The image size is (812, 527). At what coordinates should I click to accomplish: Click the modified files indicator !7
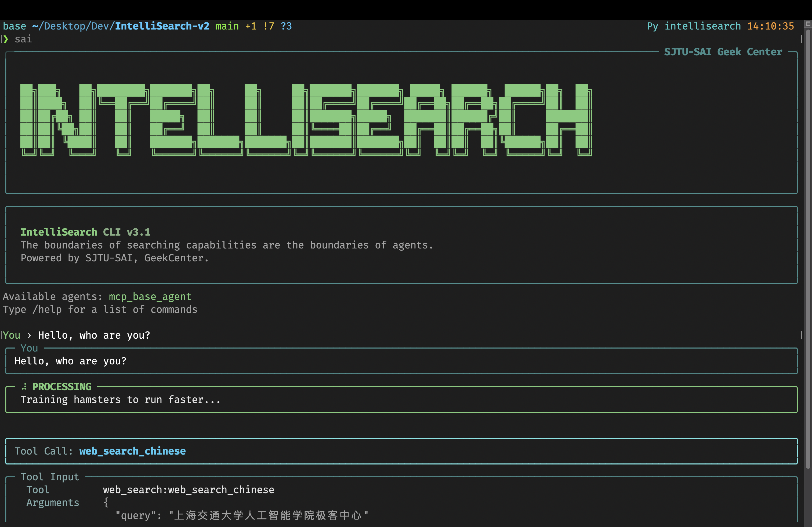pos(269,25)
